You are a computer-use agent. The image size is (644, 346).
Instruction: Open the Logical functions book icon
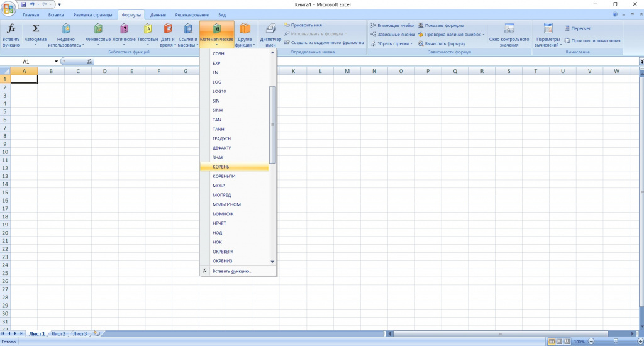(x=124, y=28)
